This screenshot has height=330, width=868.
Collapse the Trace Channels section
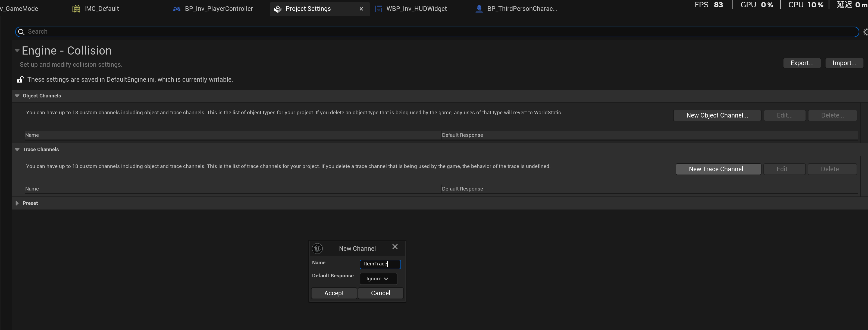(17, 150)
